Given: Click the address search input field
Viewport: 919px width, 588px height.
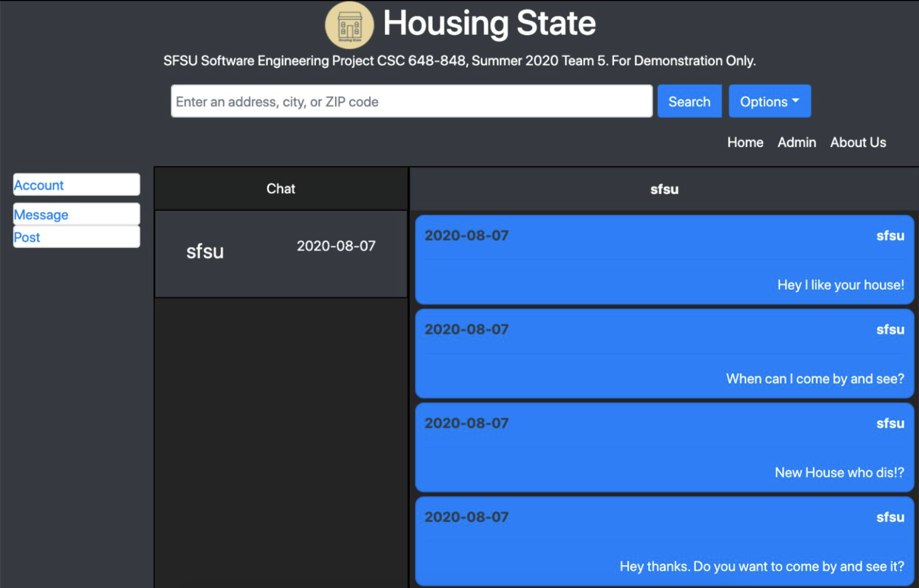Looking at the screenshot, I should (411, 101).
